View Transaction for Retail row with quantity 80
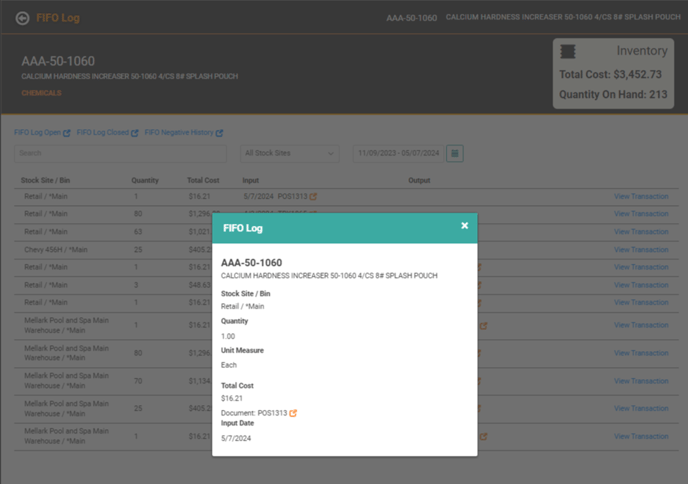This screenshot has height=484, width=688. (x=641, y=214)
